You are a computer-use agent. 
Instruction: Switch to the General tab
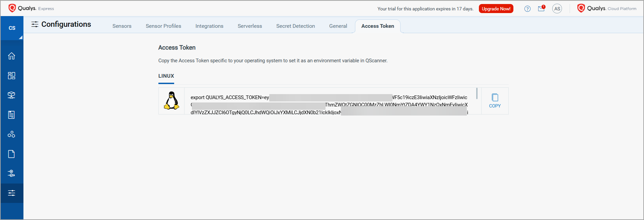[338, 26]
